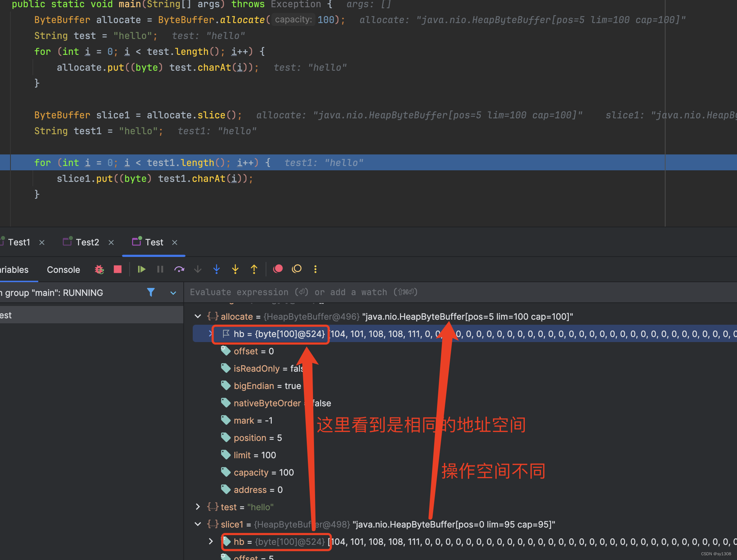This screenshot has height=560, width=737.
Task: Switch to the Console tab
Action: (x=63, y=270)
